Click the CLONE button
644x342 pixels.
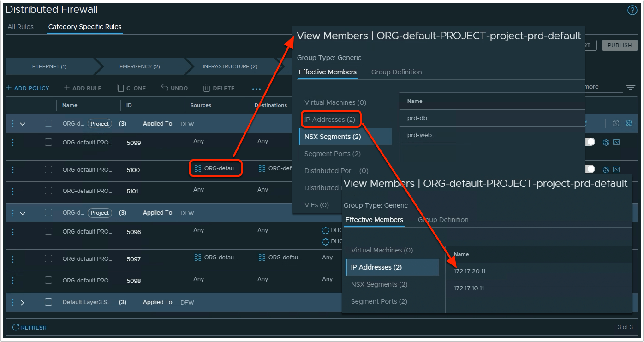pyautogui.click(x=131, y=88)
